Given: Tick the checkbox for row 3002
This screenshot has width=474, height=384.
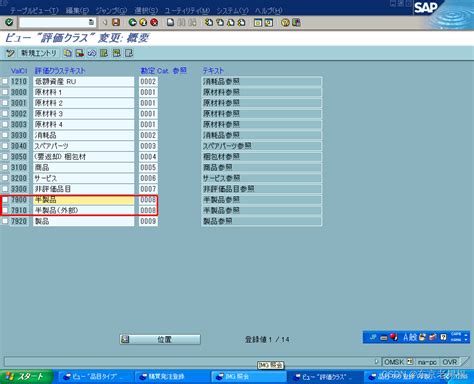Looking at the screenshot, I should [x=5, y=114].
